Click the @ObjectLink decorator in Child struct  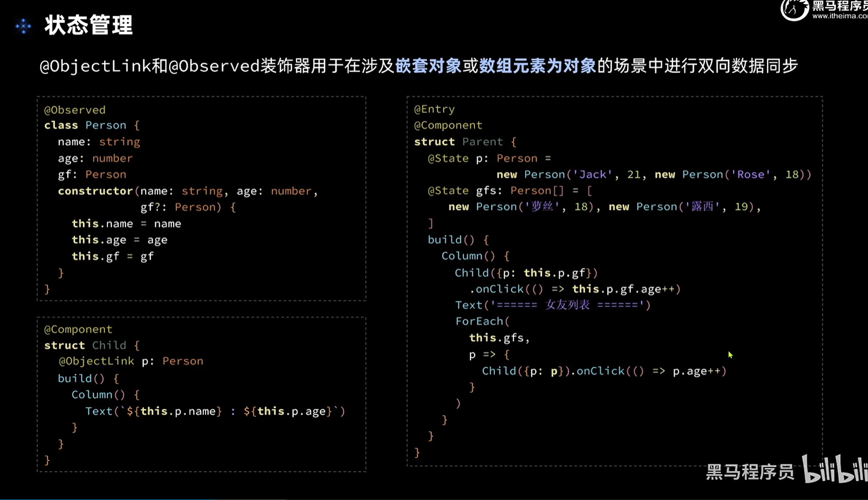pyautogui.click(x=96, y=361)
